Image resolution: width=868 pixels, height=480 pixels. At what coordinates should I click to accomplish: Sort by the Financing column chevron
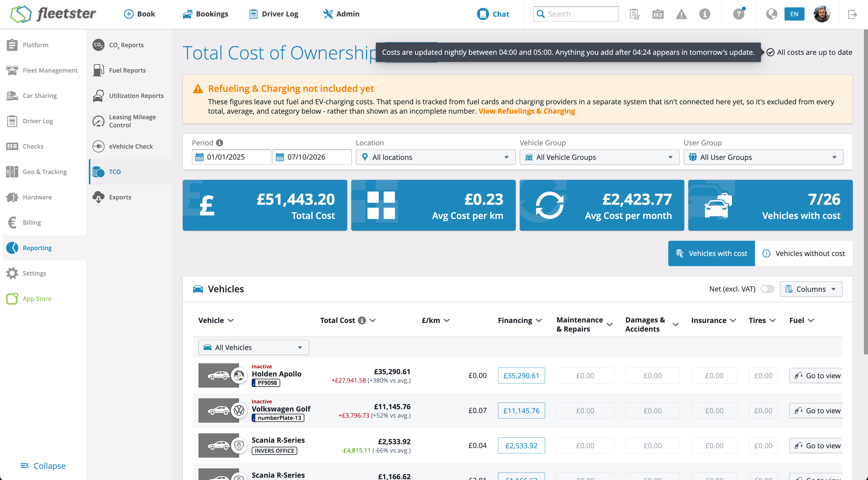[x=539, y=320]
